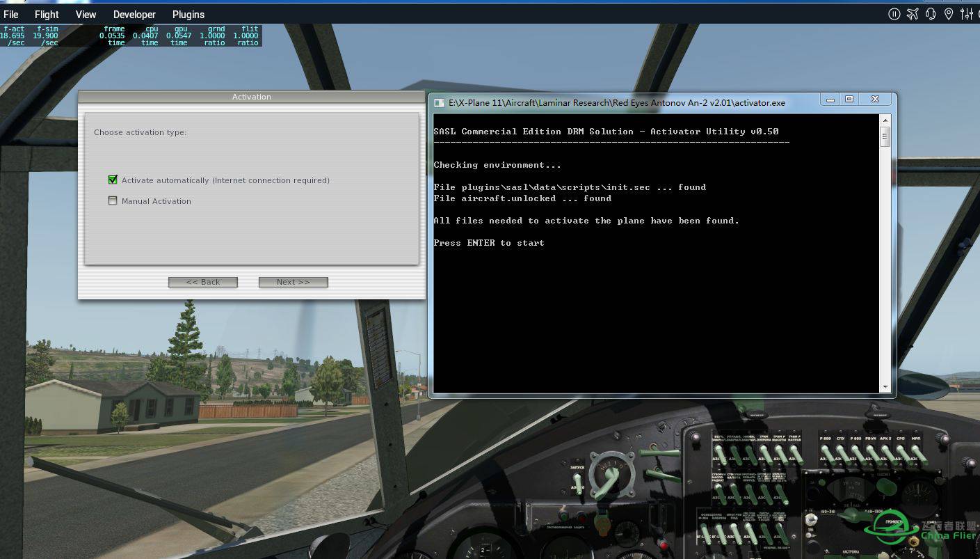Click the 'init.sec ... found' console line
Screen dimensions: 980x559
570,187
